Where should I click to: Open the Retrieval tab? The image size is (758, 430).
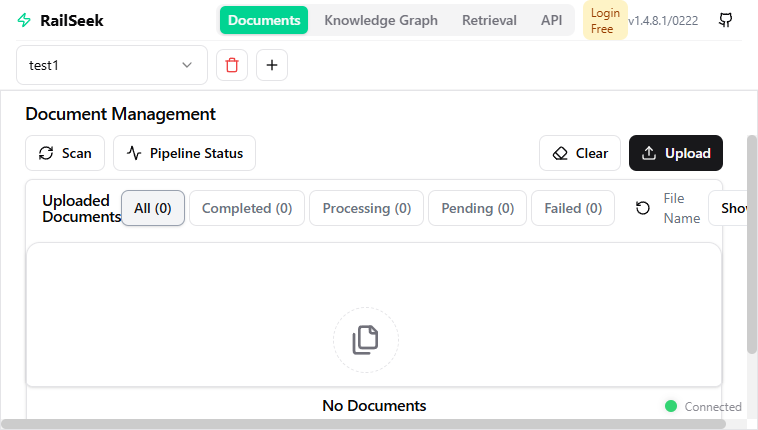point(489,20)
